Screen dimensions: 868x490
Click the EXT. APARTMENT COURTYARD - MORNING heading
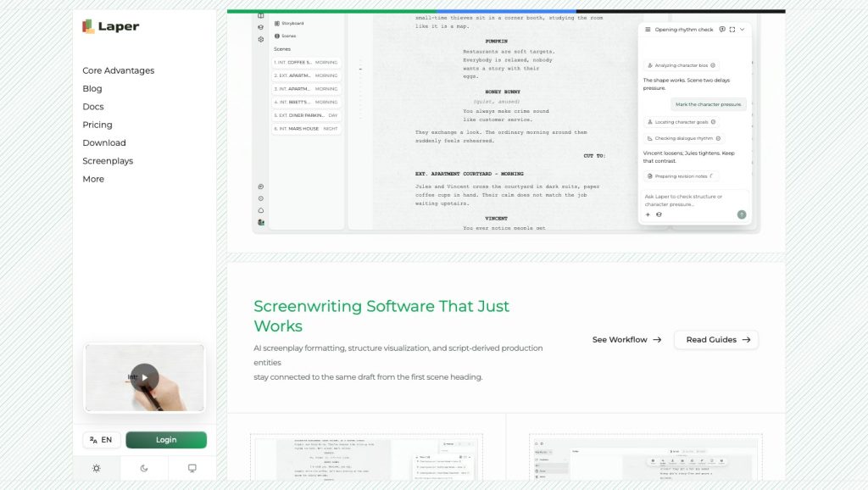pos(470,174)
